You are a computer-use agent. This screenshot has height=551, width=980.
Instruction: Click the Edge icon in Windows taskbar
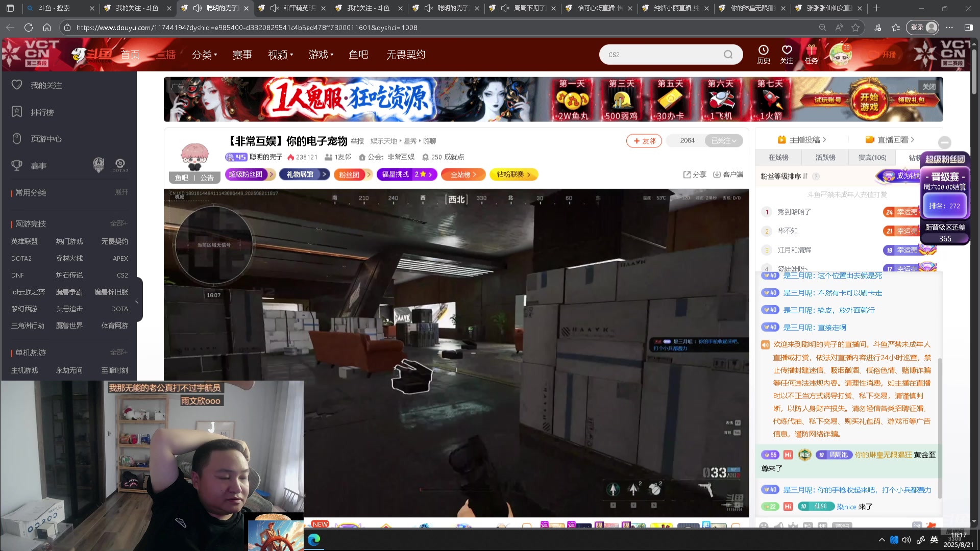point(314,539)
